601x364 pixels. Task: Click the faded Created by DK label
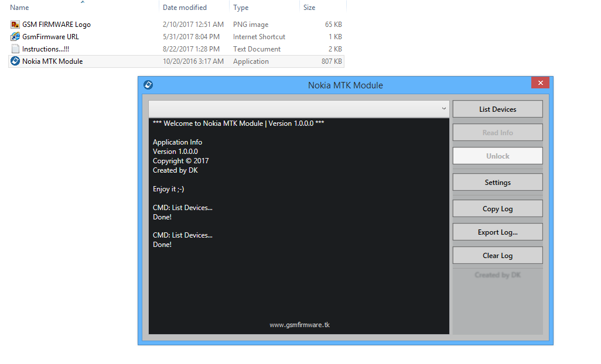pyautogui.click(x=497, y=275)
